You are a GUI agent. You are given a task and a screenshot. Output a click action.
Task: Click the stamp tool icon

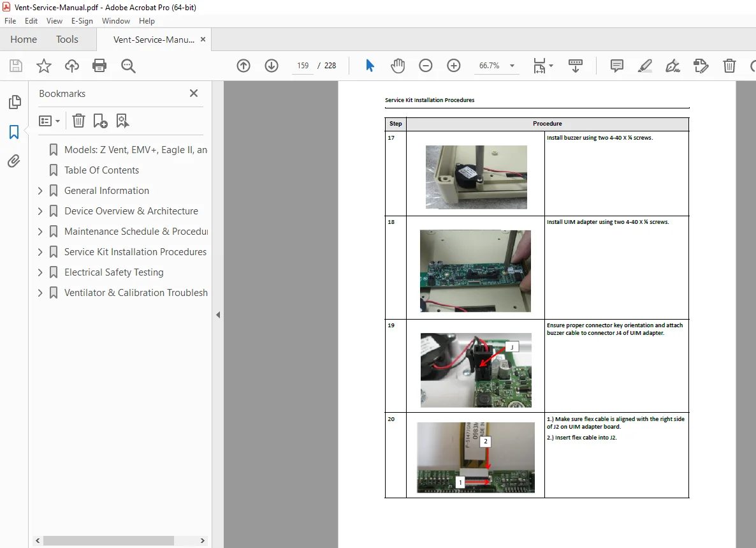pos(701,66)
